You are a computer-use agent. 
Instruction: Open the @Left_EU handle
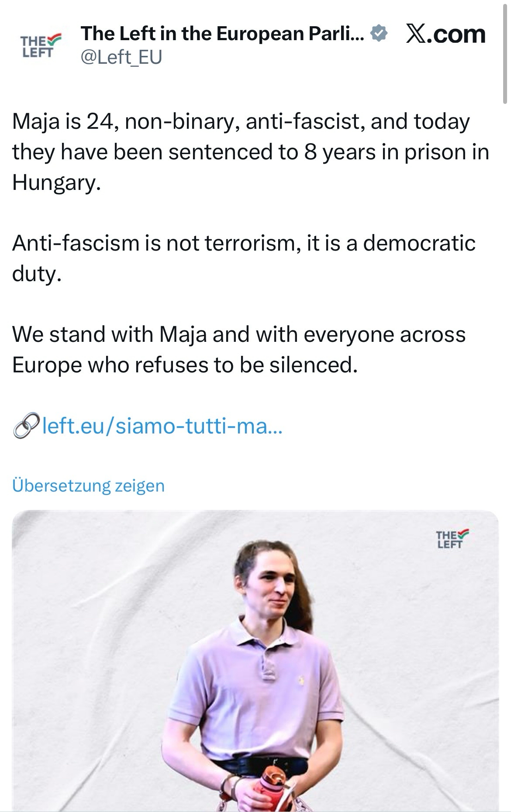(x=121, y=57)
